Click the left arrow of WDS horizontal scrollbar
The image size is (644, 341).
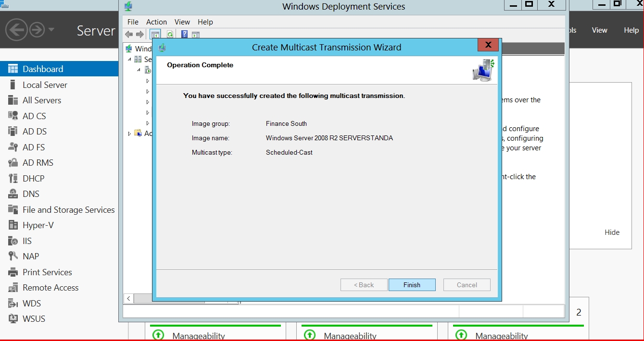pyautogui.click(x=128, y=299)
